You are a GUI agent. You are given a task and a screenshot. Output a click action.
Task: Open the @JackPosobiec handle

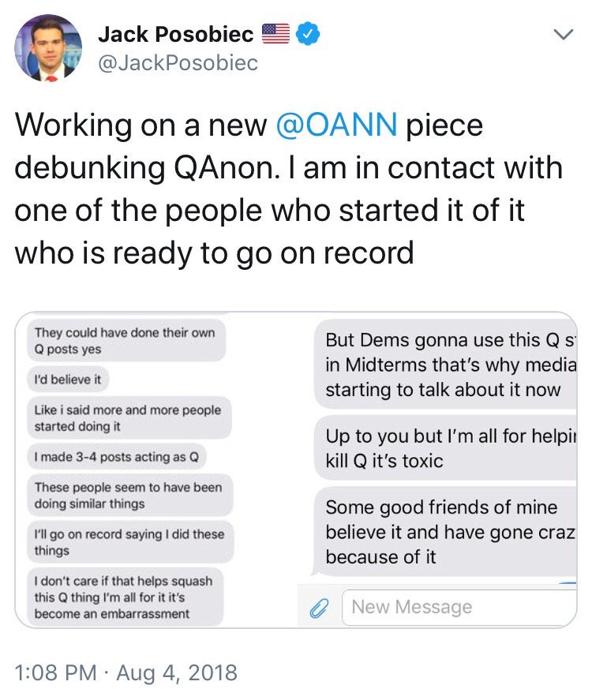[x=177, y=63]
